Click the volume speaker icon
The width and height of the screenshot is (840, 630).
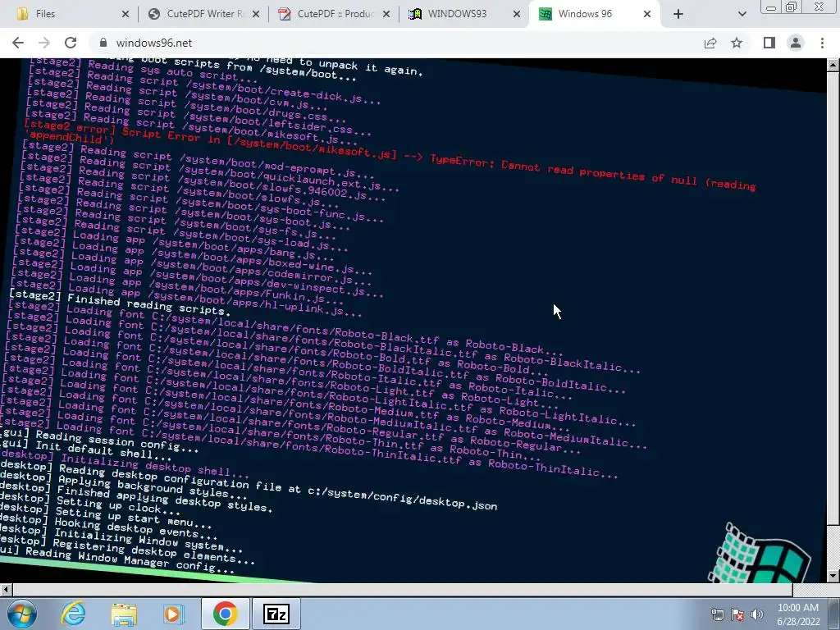click(757, 614)
